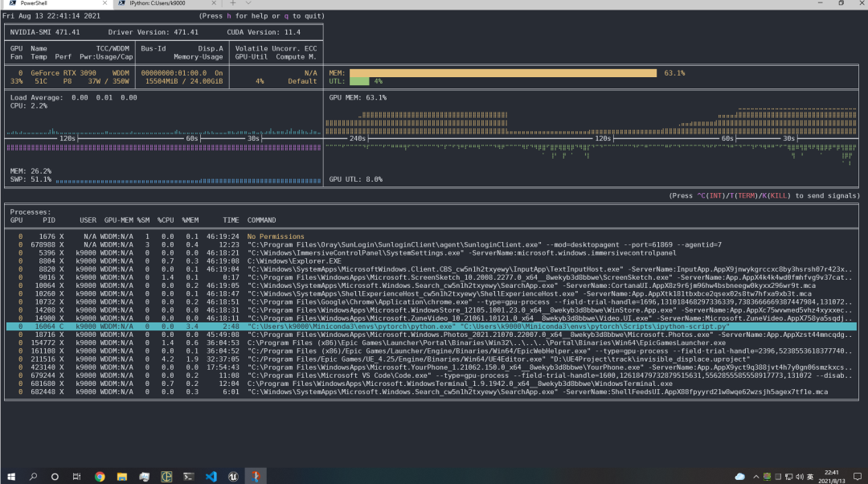The width and height of the screenshot is (868, 484).
Task: Select the VS Code Code.exe process row
Action: point(432,375)
